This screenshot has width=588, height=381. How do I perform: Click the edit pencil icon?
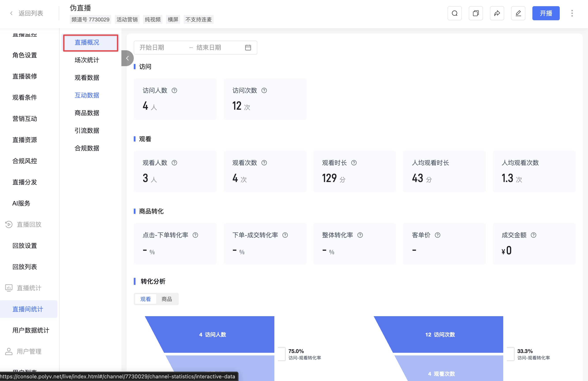(518, 13)
